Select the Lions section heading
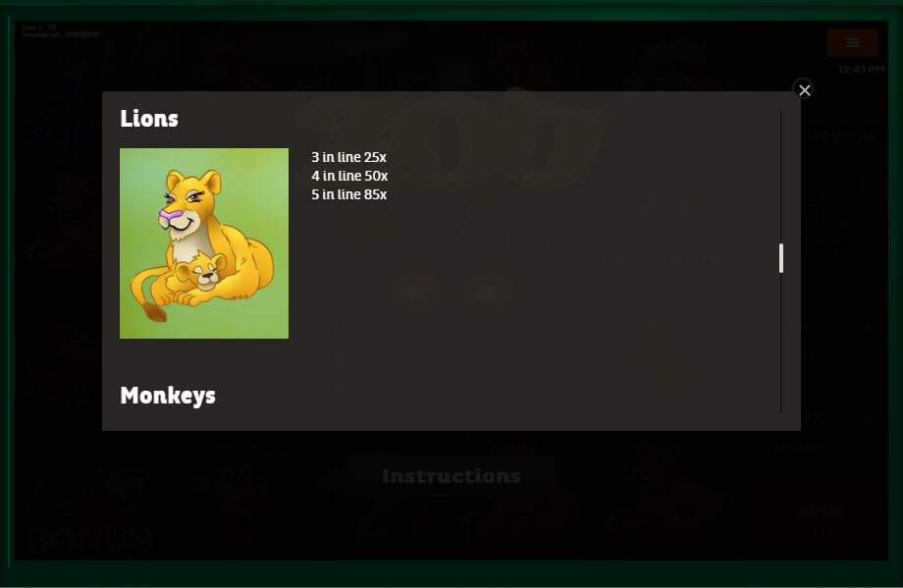 pyautogui.click(x=149, y=119)
